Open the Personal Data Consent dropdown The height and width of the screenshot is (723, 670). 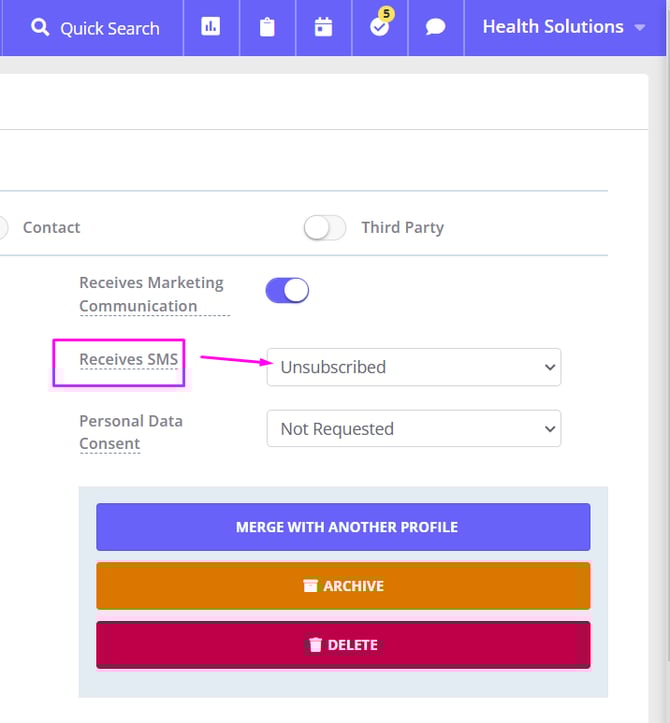[x=413, y=429]
